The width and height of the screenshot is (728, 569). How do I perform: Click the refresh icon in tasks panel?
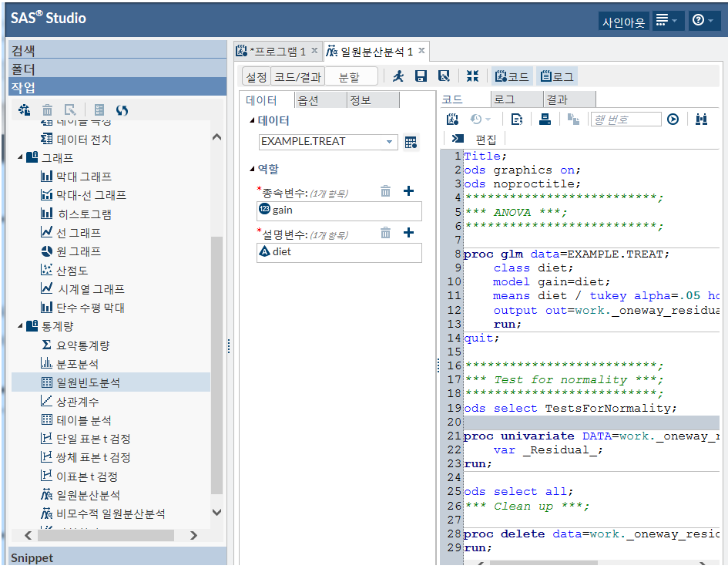[x=122, y=110]
